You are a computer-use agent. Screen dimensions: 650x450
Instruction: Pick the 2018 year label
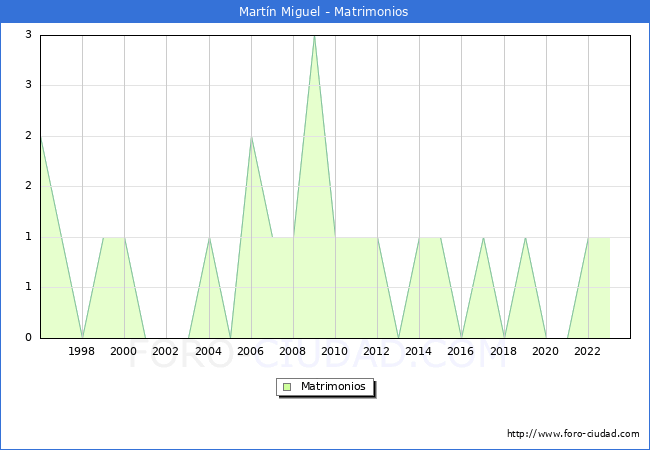point(504,351)
